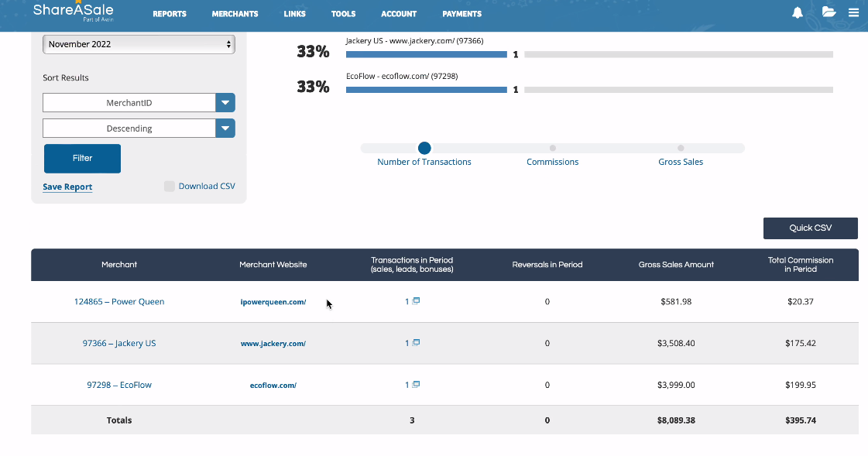
Task: Visit the ipowerqueen.com/ website link
Action: point(273,302)
